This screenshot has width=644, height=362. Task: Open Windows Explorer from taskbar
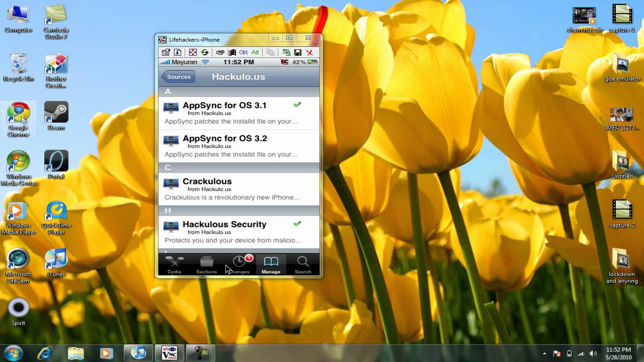(76, 353)
